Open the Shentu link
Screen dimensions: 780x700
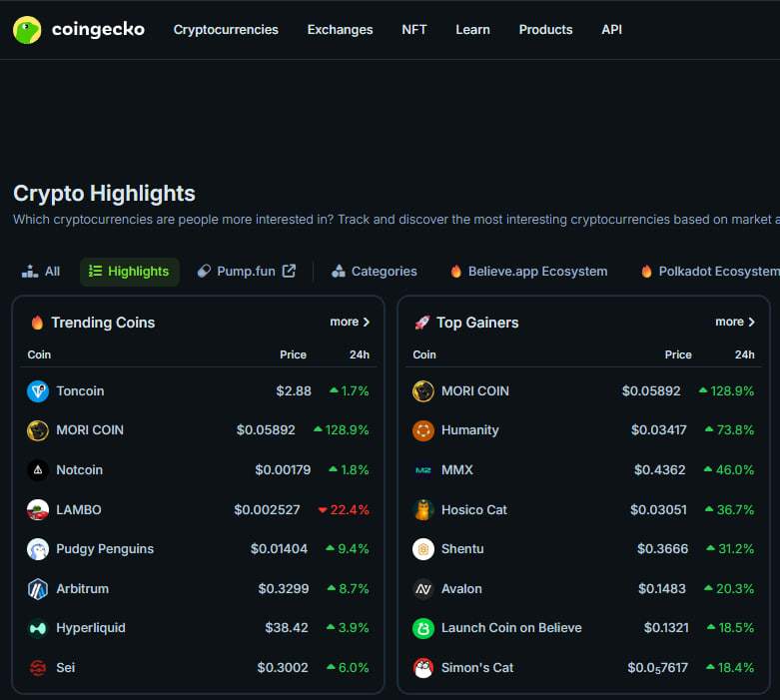[x=462, y=549]
